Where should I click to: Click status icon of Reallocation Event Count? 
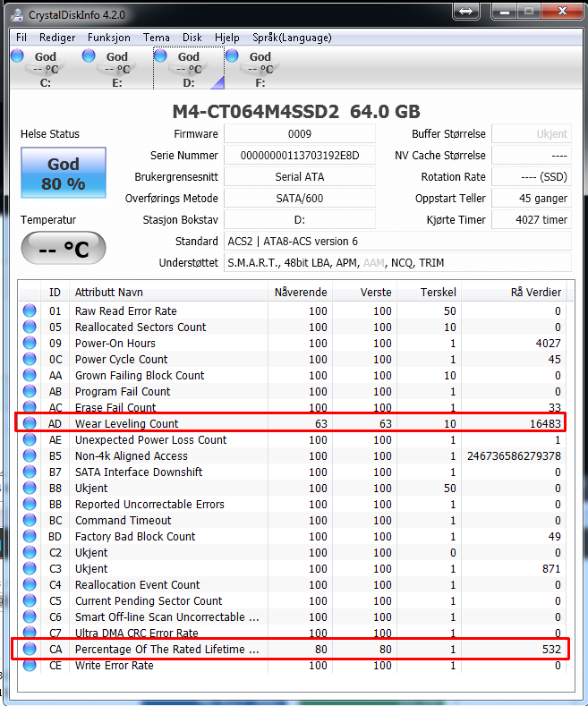click(30, 584)
